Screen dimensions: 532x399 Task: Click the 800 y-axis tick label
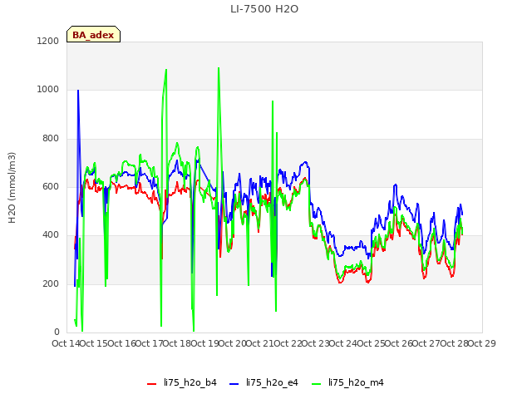(x=51, y=139)
